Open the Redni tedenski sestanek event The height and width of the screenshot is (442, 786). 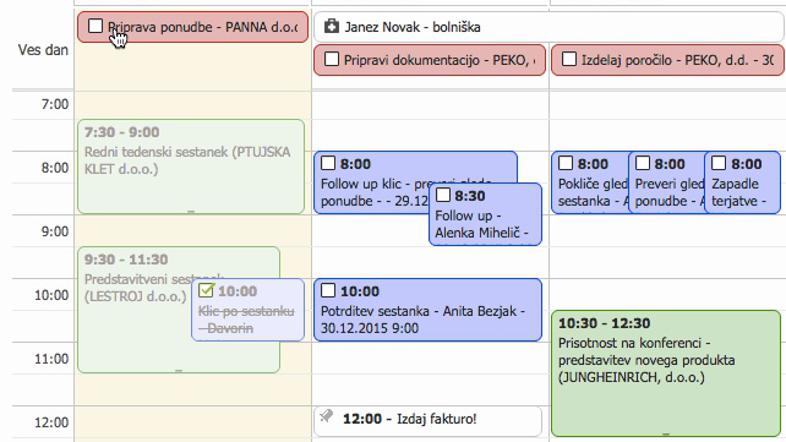[x=190, y=160]
